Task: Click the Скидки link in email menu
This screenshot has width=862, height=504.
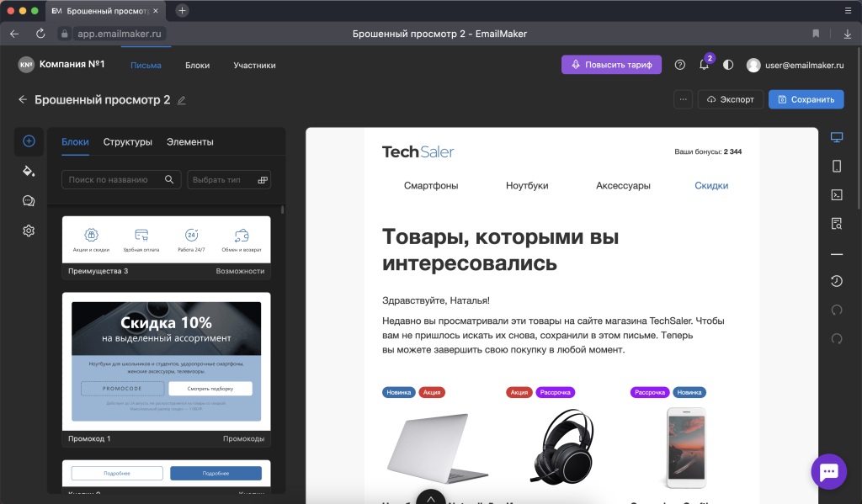Action: tap(711, 186)
